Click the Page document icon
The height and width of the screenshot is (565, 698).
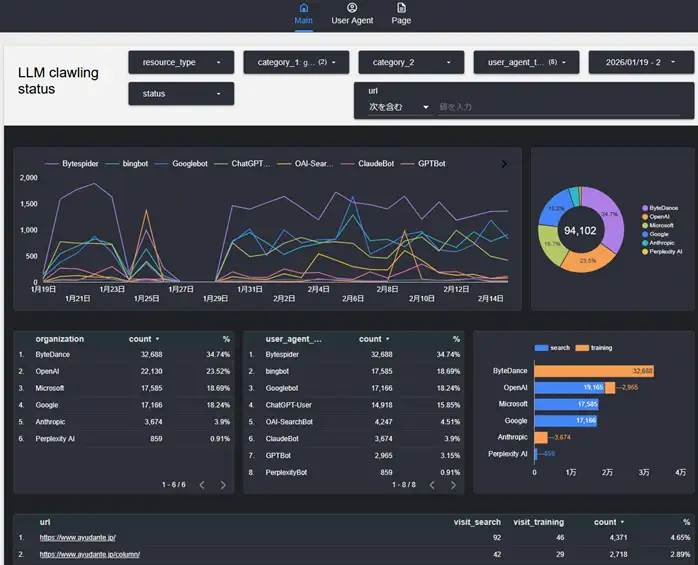pos(401,8)
